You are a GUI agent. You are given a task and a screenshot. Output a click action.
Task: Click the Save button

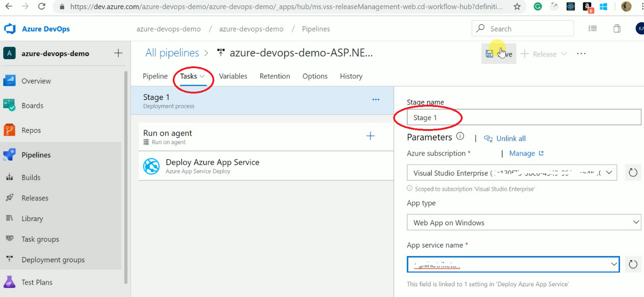pyautogui.click(x=499, y=54)
